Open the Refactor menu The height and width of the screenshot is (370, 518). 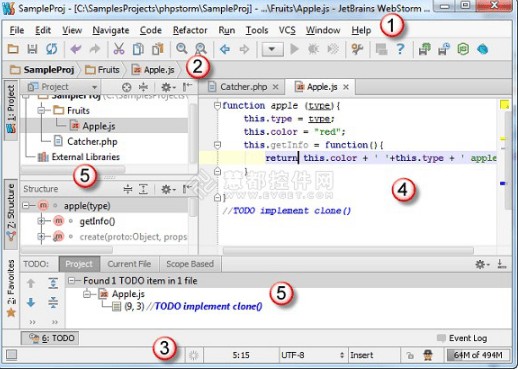[190, 30]
